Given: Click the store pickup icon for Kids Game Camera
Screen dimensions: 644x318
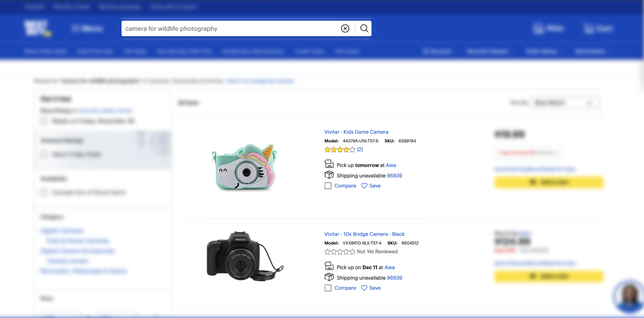Looking at the screenshot, I should pyautogui.click(x=329, y=164).
